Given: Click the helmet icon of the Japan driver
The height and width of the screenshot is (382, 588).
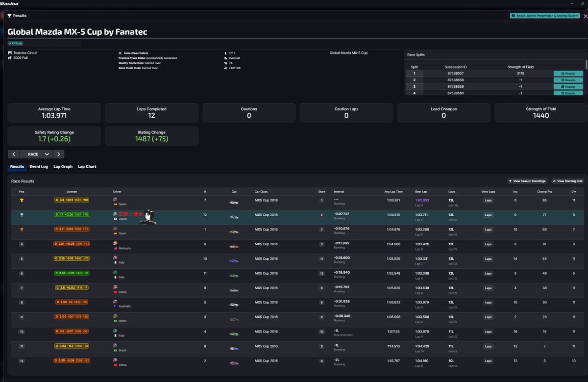Looking at the screenshot, I should coord(115,214).
